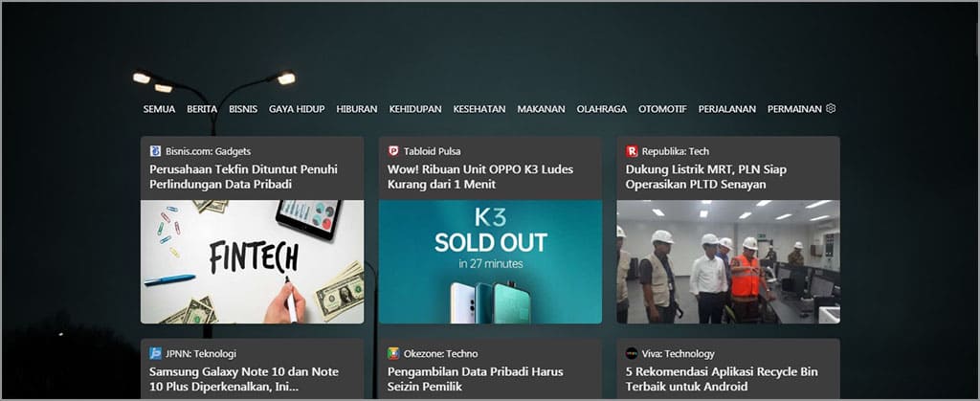Switch to the BERITA tab
The image size is (980, 401).
pos(202,109)
